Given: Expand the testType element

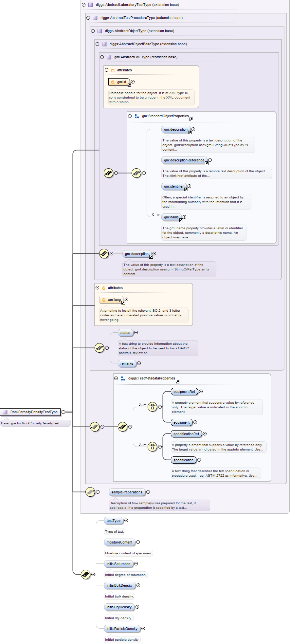Looking at the screenshot, I should 126,521.
